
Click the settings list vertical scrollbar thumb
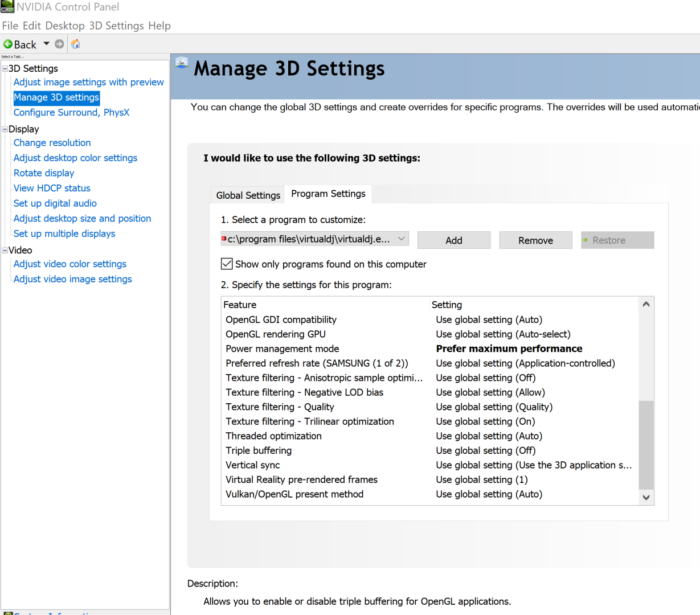646,444
